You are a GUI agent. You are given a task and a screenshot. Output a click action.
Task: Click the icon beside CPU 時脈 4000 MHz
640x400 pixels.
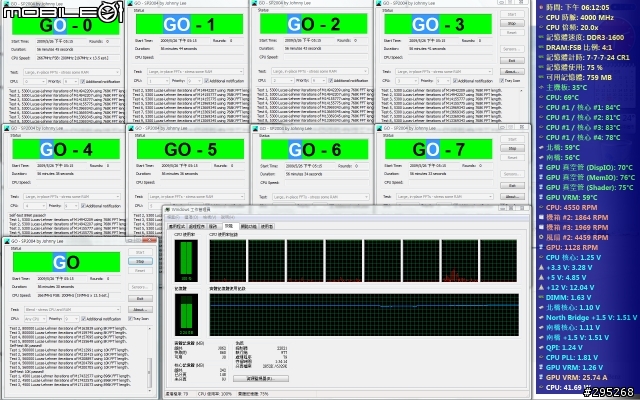pos(541,17)
